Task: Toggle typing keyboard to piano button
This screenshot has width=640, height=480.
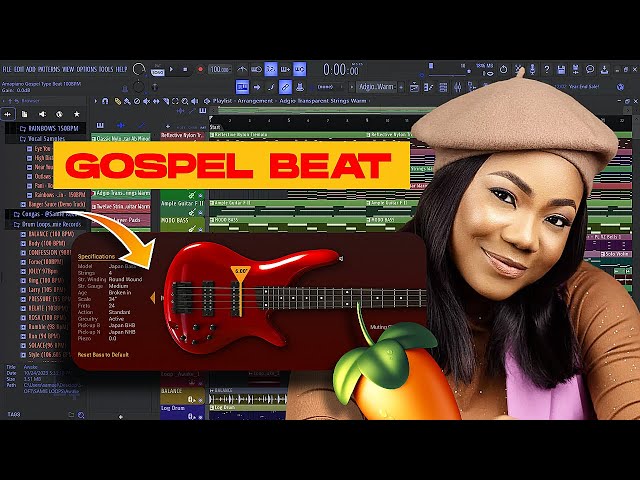Action: (x=242, y=87)
